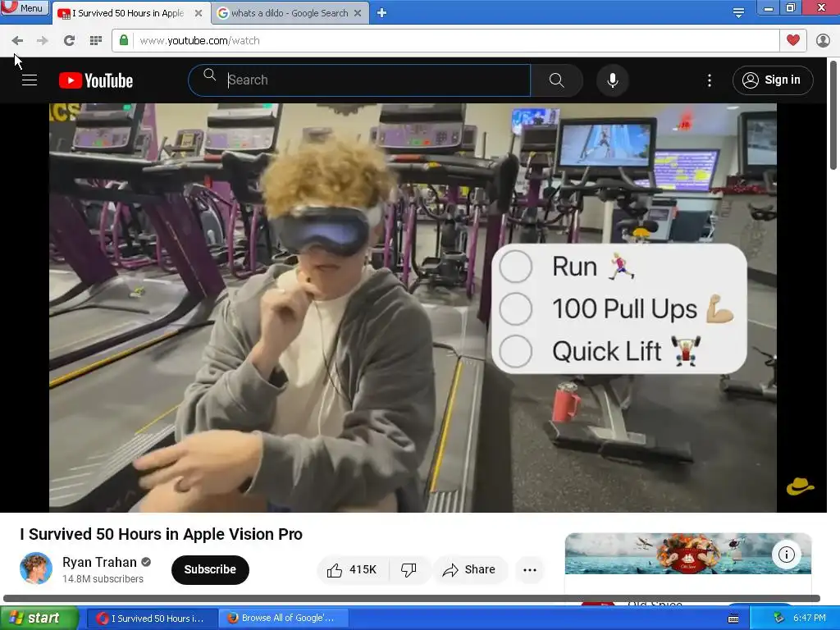
Task: Close the 'I Survived 50 Hours' tab
Action: (x=199, y=13)
